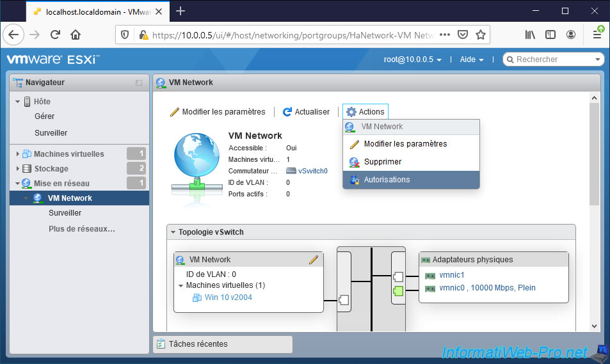Open the Aide help dropdown
The width and height of the screenshot is (610, 364).
[x=471, y=59]
